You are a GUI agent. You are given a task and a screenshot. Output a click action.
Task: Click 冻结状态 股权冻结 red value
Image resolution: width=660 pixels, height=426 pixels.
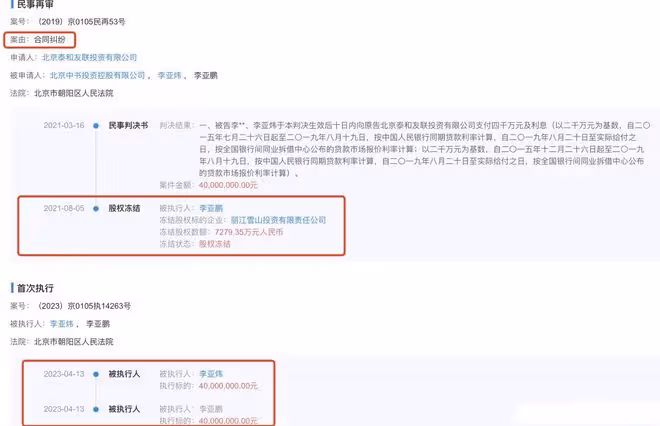215,244
